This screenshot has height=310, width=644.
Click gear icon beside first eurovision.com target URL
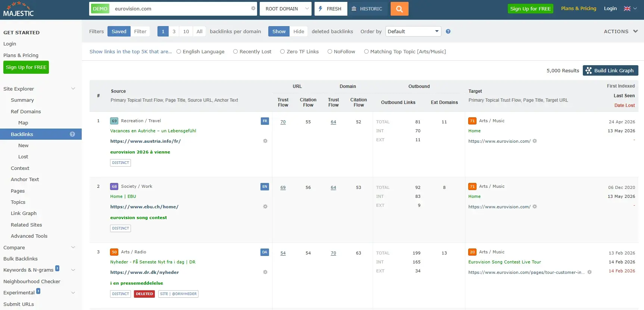535,141
